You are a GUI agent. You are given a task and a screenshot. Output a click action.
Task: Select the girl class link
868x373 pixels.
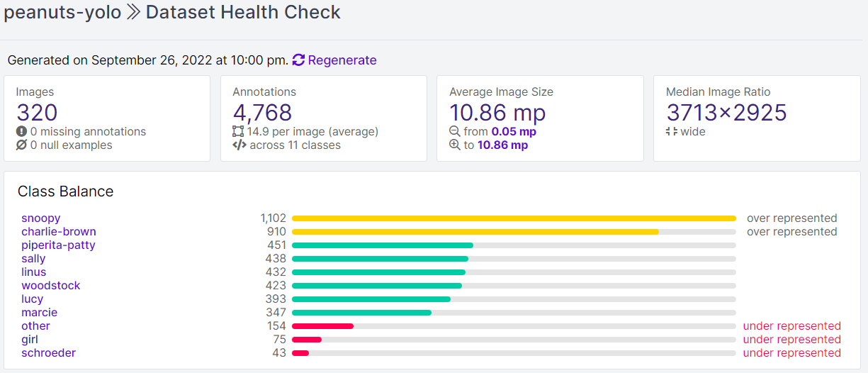point(30,340)
